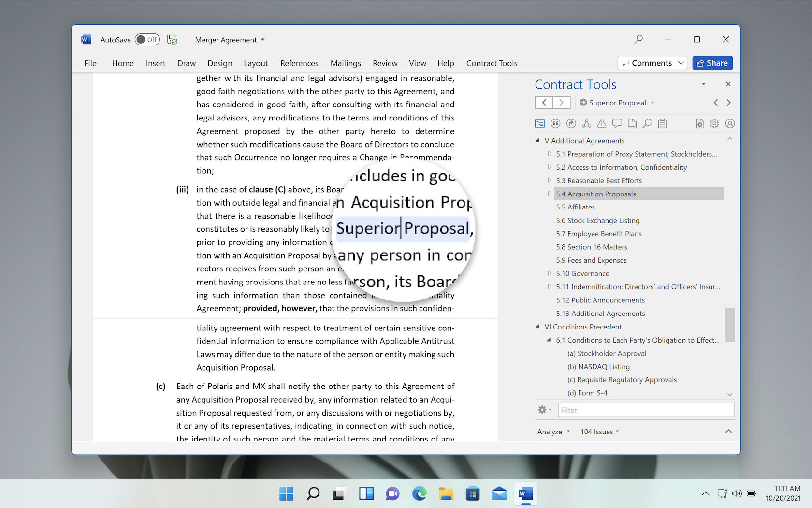
Task: Open the 104 Issues dropdown
Action: pyautogui.click(x=599, y=432)
